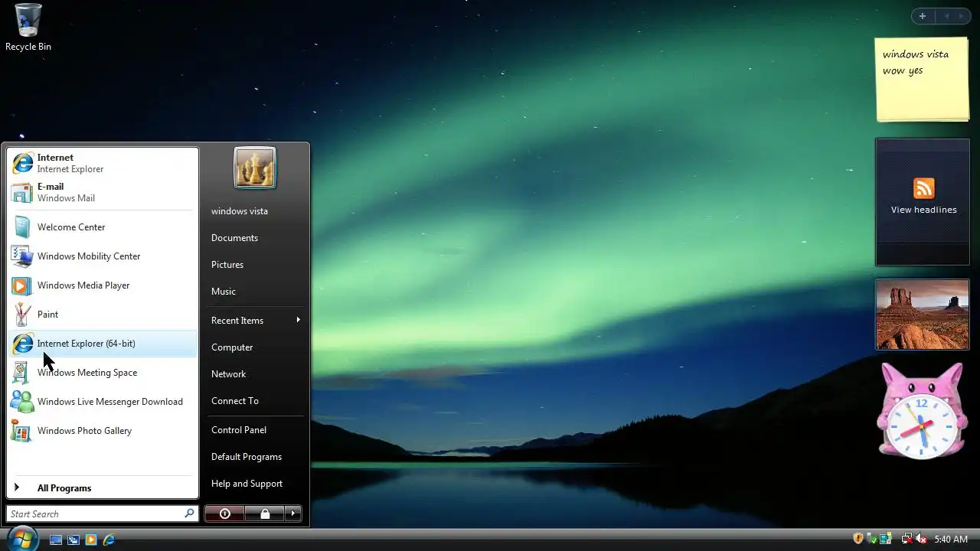Screen dimensions: 980x551
Task: Click the pink cat clock gadget
Action: pyautogui.click(x=922, y=412)
